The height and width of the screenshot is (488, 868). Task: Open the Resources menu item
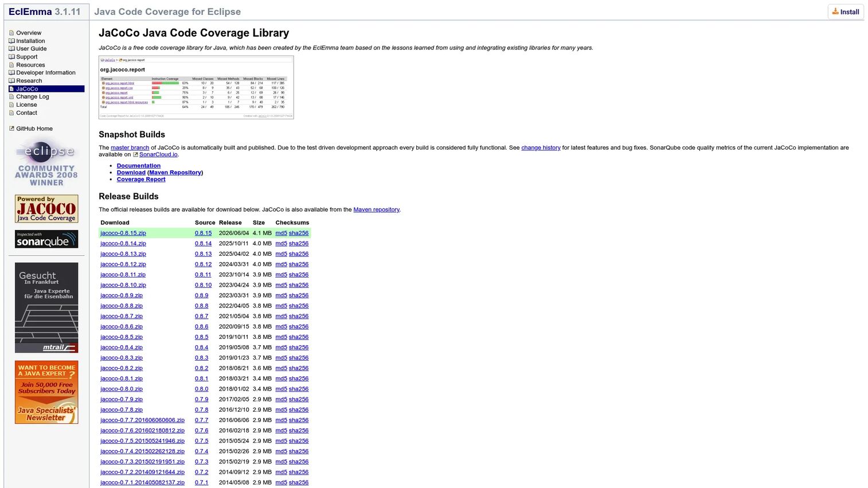pyautogui.click(x=30, y=65)
